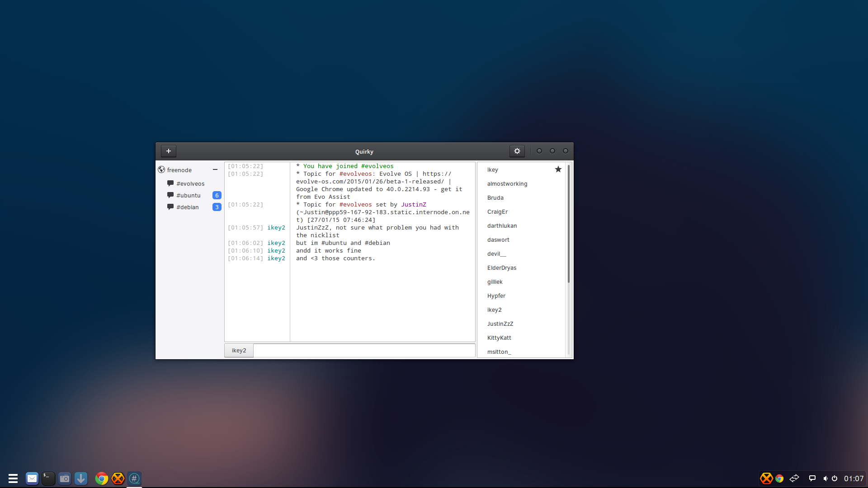
Task: Click ikey2 sender at 01:05:57
Action: [276, 228]
